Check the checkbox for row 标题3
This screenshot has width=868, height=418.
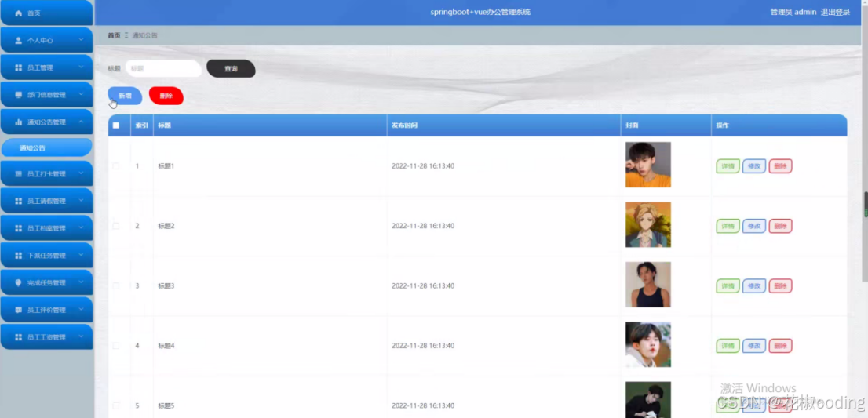(115, 285)
